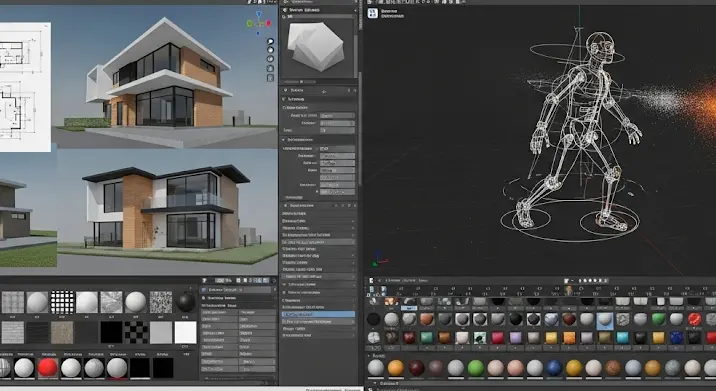Select the black-and-white grid texture
This screenshot has width=716, height=391.
62,302
